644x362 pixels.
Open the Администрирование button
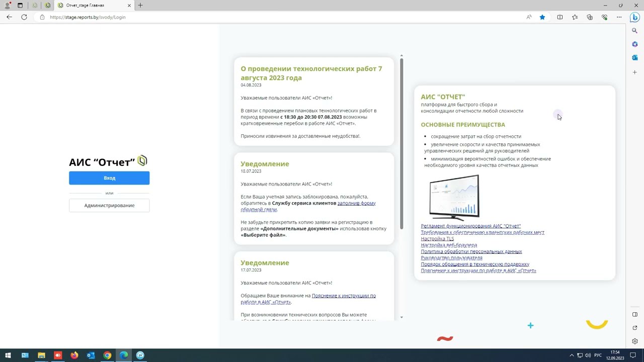(x=109, y=205)
